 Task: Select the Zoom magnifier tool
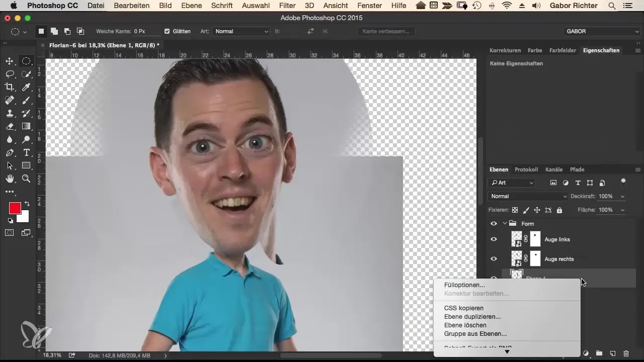(26, 178)
